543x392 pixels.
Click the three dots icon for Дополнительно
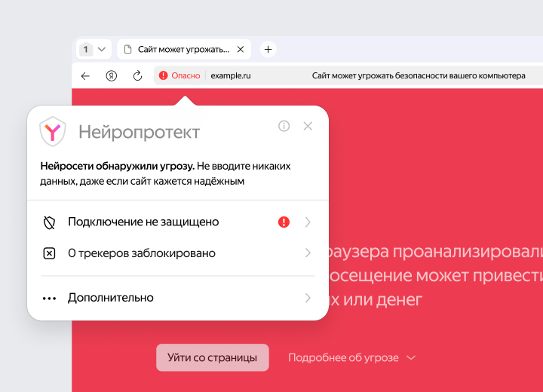coord(49,299)
